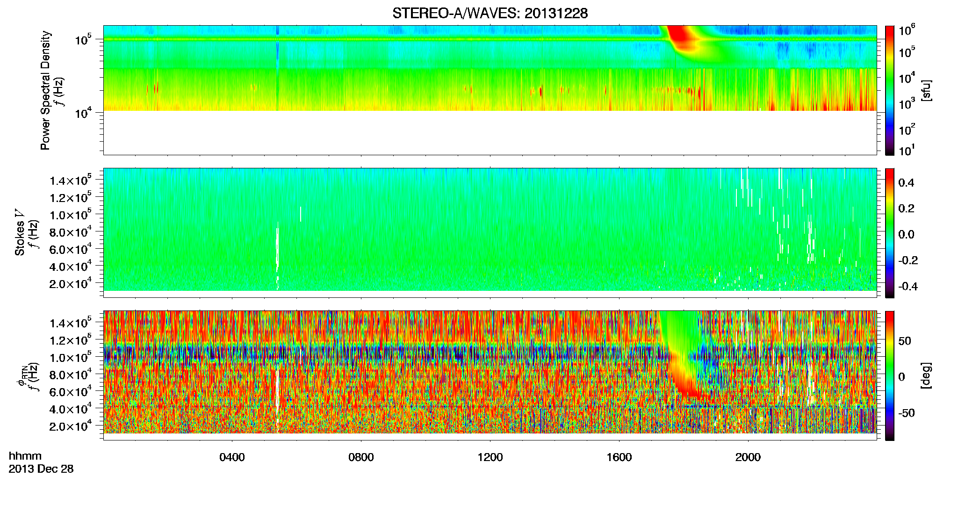Click the "1600" time axis label
Image resolution: width=980 pixels, height=505 pixels.
619,457
